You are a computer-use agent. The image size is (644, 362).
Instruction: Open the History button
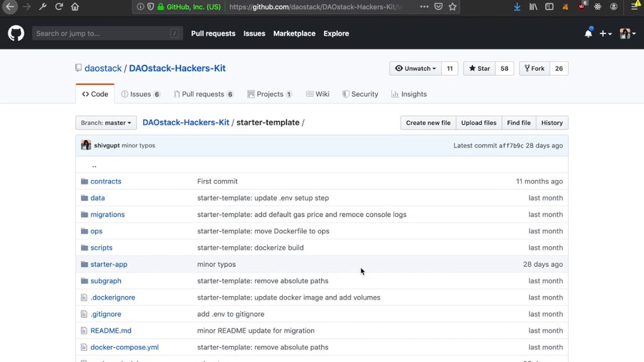pyautogui.click(x=552, y=123)
